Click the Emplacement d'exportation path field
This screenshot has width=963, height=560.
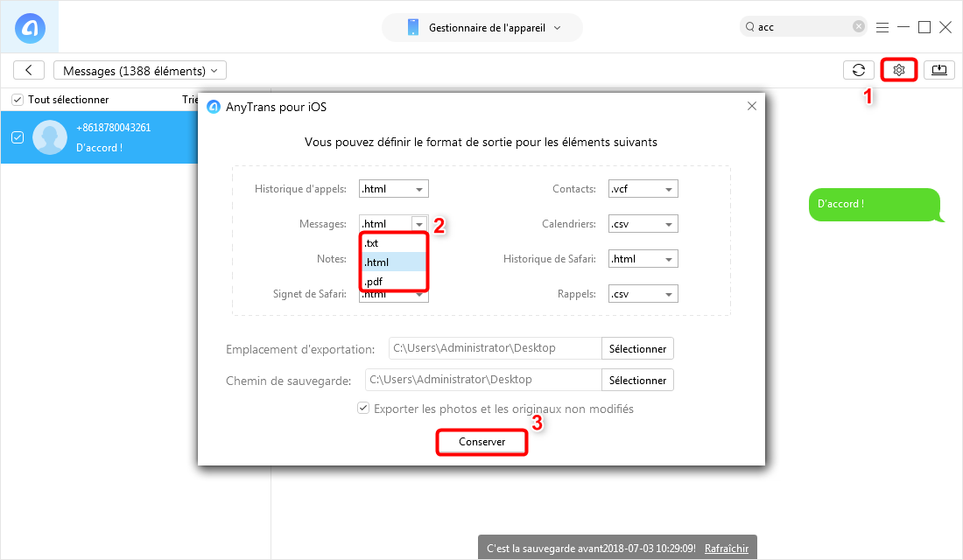pyautogui.click(x=495, y=348)
